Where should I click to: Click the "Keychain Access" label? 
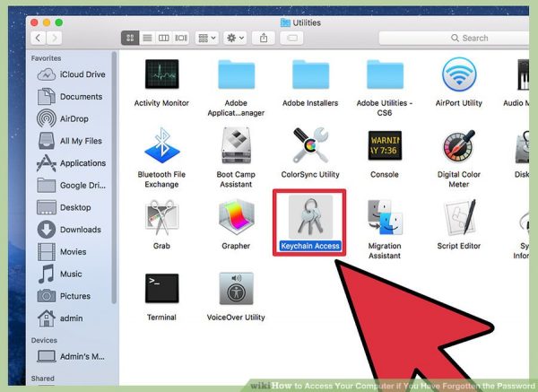pyautogui.click(x=310, y=246)
